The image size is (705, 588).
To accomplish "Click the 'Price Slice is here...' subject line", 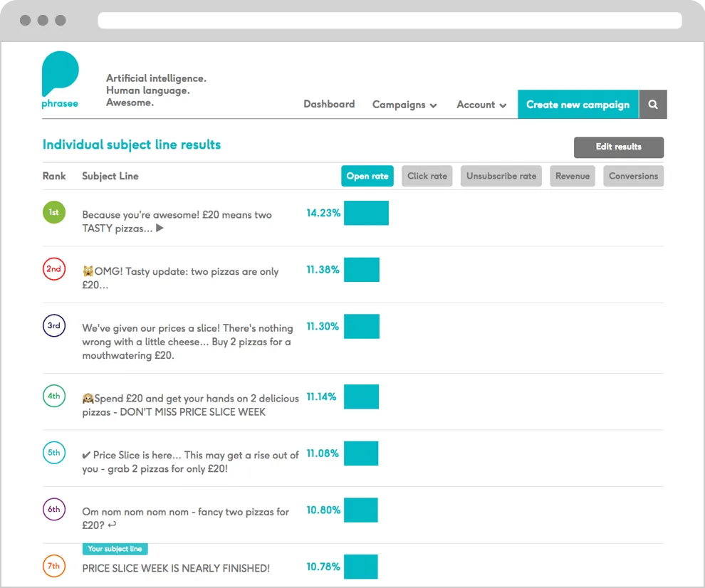I will tap(191, 462).
